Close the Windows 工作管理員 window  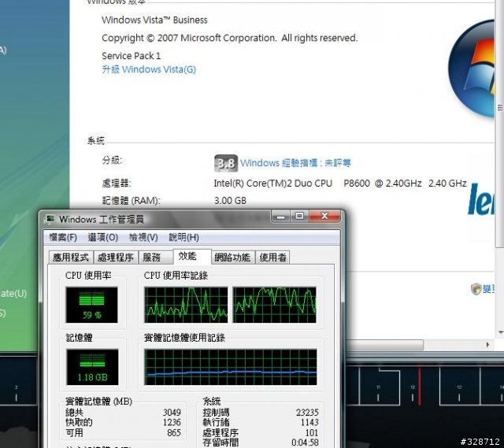(324, 217)
